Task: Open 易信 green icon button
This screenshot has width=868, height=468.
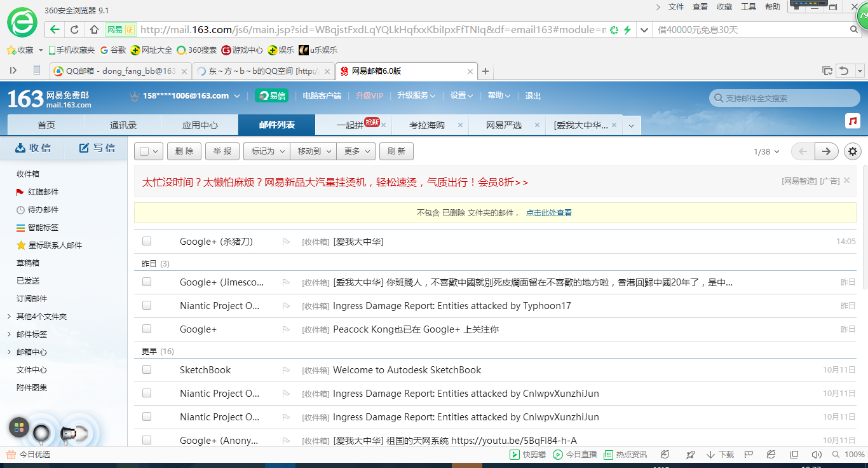Action: [271, 95]
